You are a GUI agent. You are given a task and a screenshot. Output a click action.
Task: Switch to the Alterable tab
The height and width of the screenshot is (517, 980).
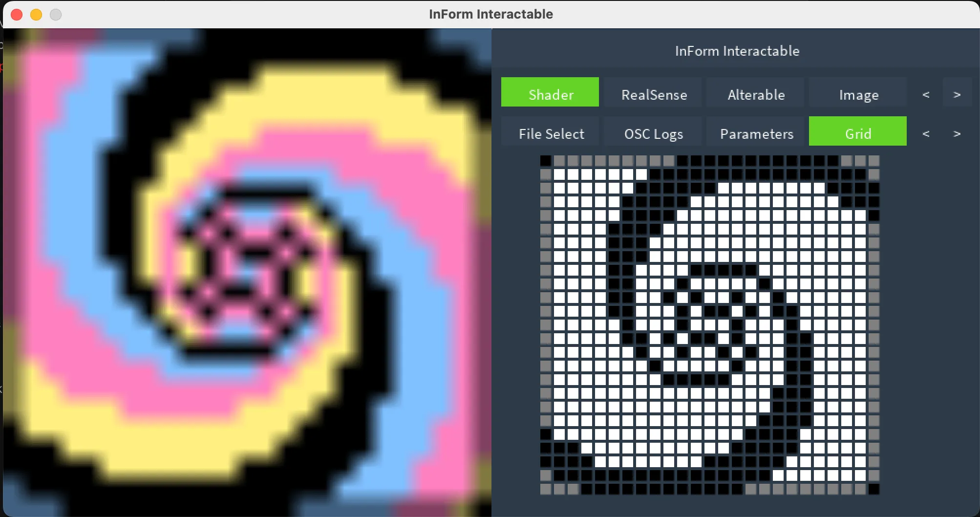point(755,94)
